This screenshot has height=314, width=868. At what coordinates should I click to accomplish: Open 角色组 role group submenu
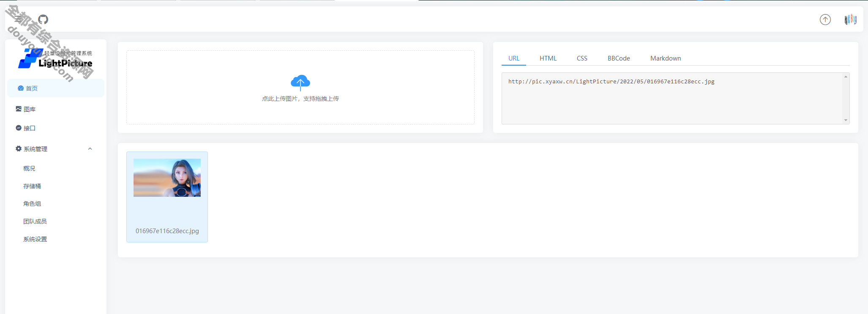[x=32, y=204]
